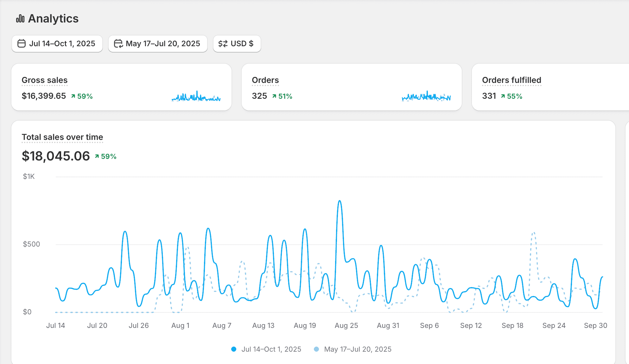Click comparison calendar icon for May 17–Jul 20
This screenshot has width=629, height=364.
[118, 44]
